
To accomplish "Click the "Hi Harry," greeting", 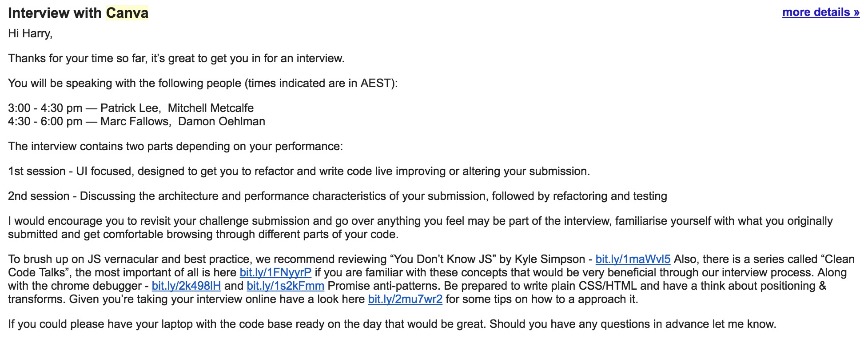I will 30,34.
